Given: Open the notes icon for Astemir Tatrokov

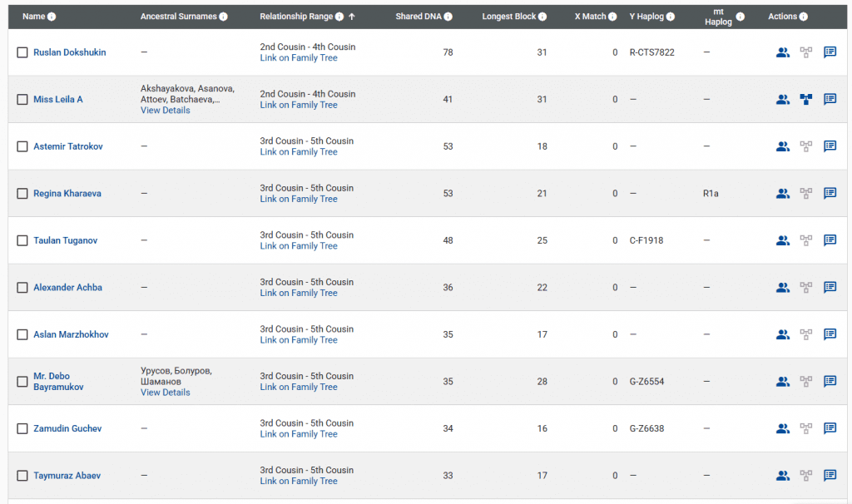Looking at the screenshot, I should (830, 146).
